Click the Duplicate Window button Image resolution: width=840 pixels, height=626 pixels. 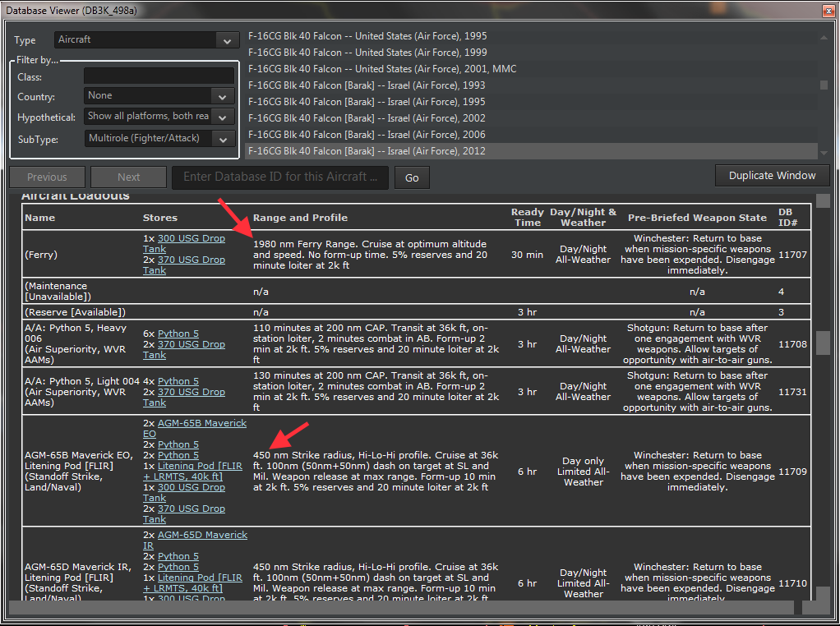click(x=772, y=176)
